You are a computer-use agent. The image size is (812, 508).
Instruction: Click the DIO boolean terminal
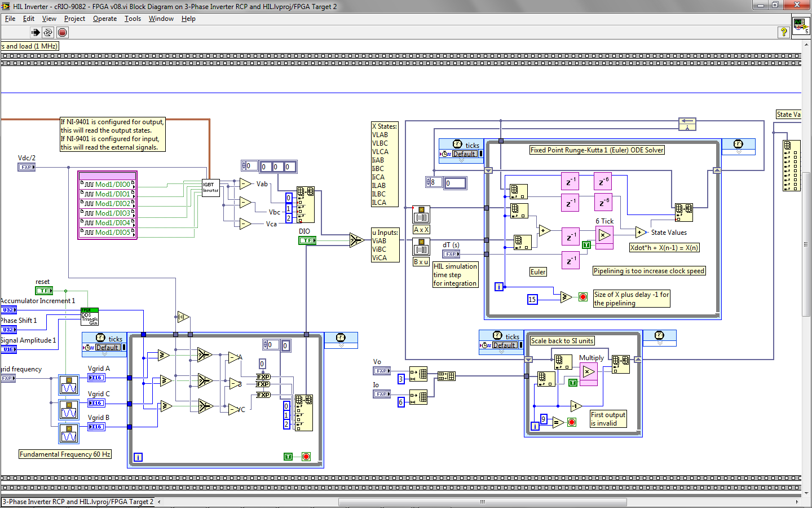click(x=307, y=240)
